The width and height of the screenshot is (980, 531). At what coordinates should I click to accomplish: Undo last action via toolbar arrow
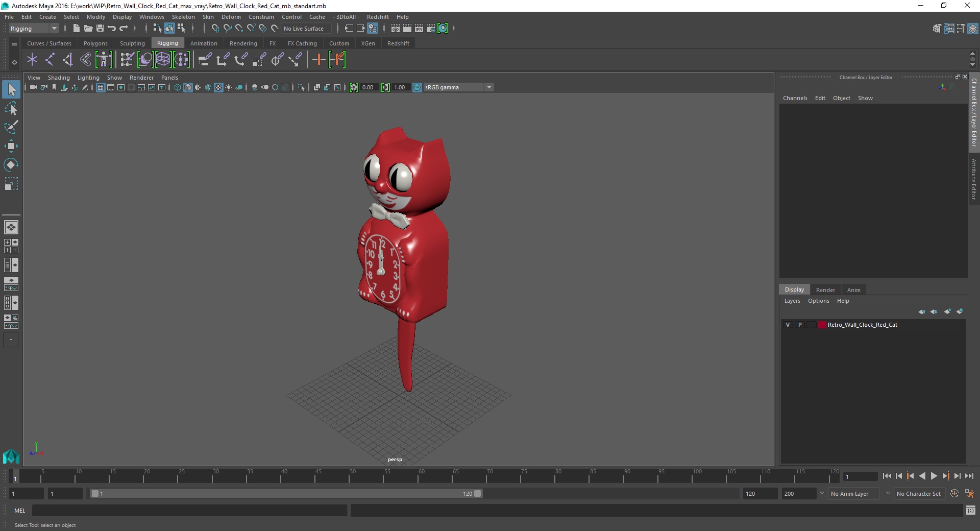[112, 29]
